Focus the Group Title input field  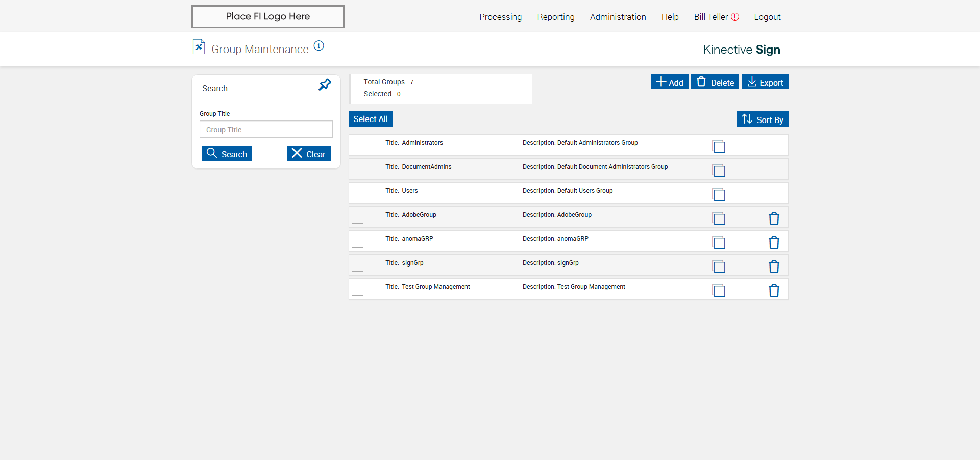pos(266,130)
